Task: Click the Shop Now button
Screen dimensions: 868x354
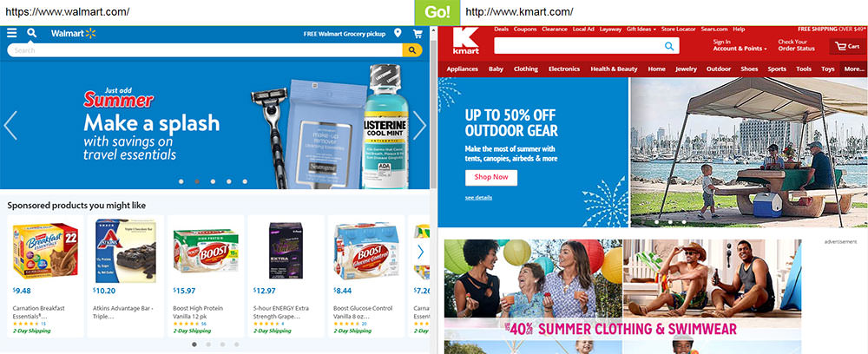Action: pyautogui.click(x=491, y=178)
